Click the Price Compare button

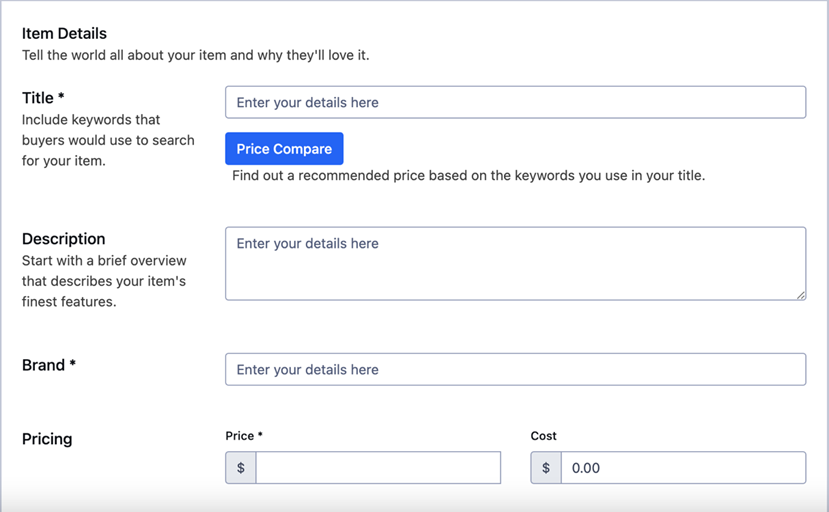pos(284,149)
